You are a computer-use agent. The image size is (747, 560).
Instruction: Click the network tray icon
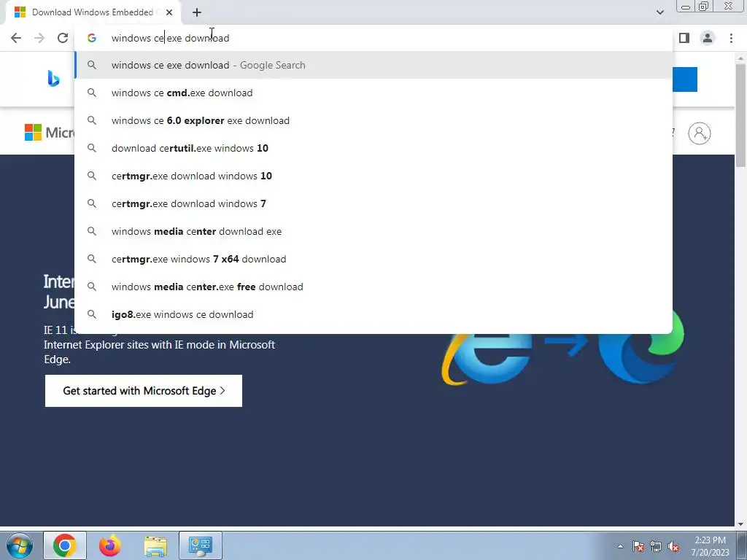656,546
